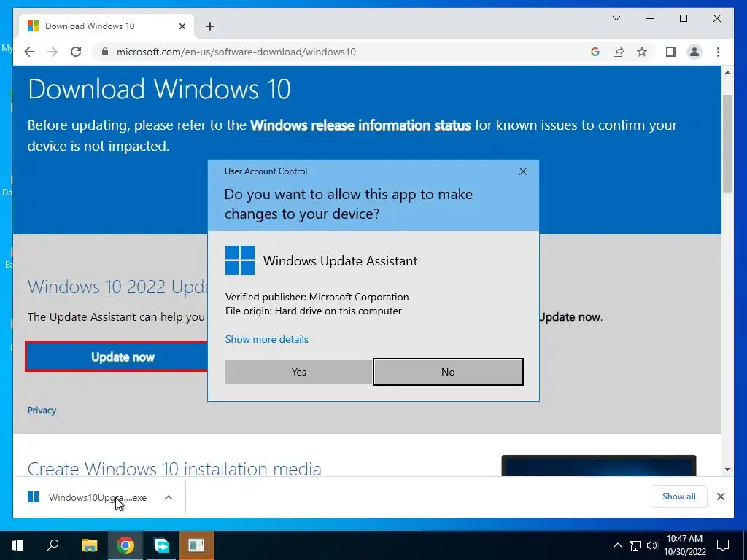Go back in Chrome

tap(29, 52)
